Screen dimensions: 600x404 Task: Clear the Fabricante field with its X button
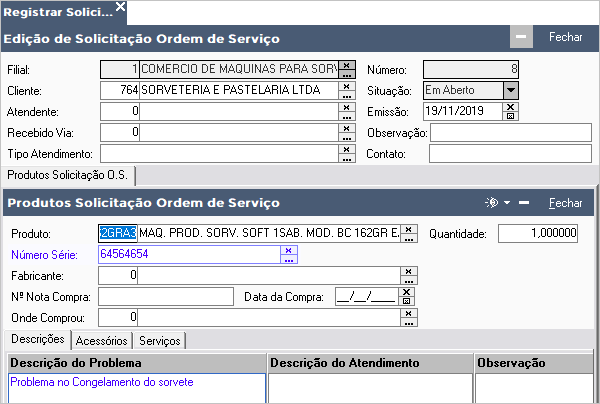point(409,271)
